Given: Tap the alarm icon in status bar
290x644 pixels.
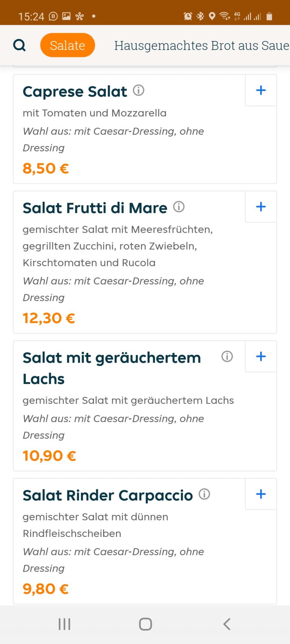Looking at the screenshot, I should pyautogui.click(x=188, y=16).
